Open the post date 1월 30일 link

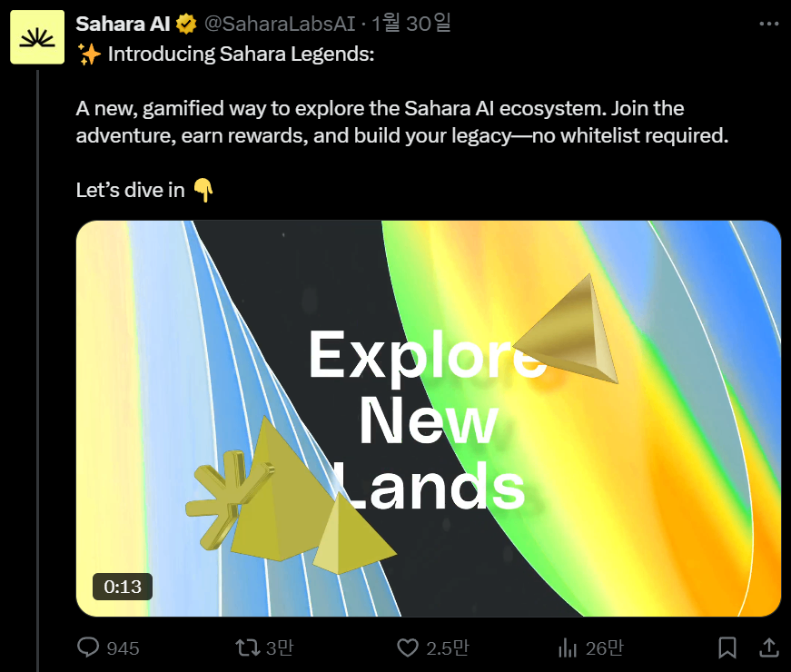pyautogui.click(x=411, y=24)
